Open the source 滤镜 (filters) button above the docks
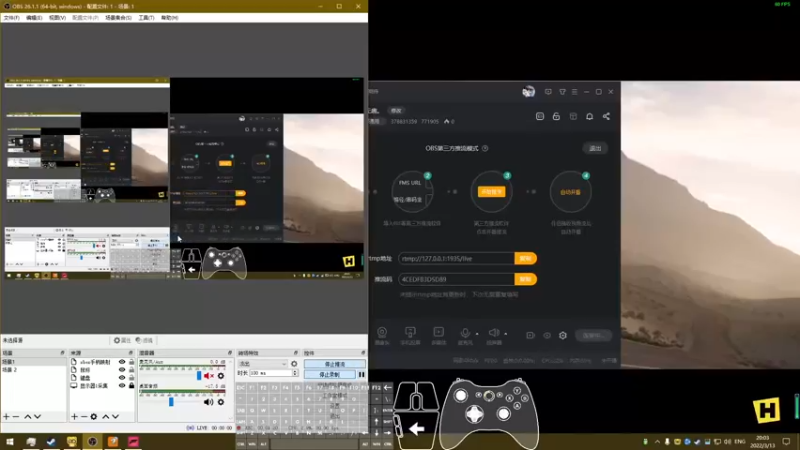 (x=144, y=340)
